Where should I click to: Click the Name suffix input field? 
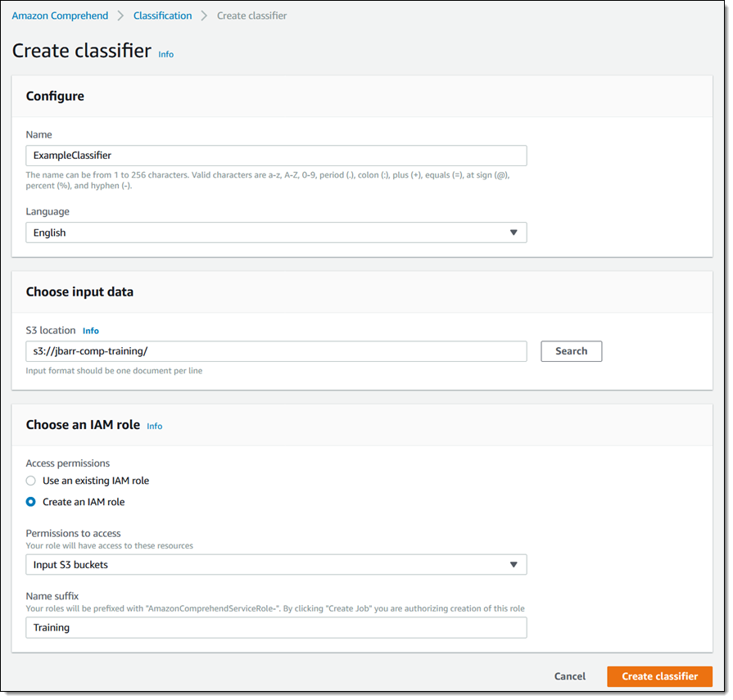[x=276, y=628]
